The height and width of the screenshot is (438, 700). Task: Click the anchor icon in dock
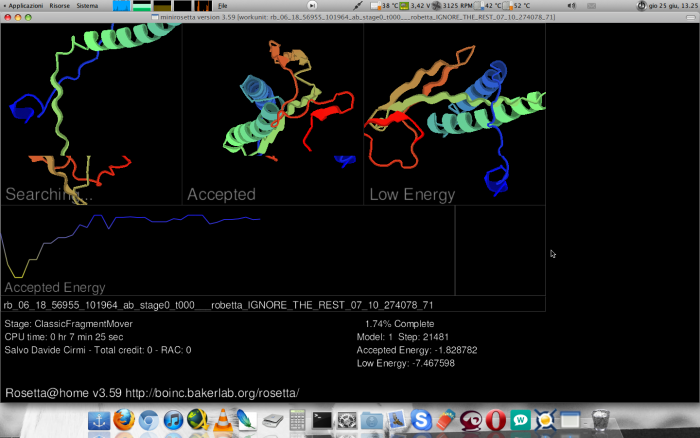99,421
